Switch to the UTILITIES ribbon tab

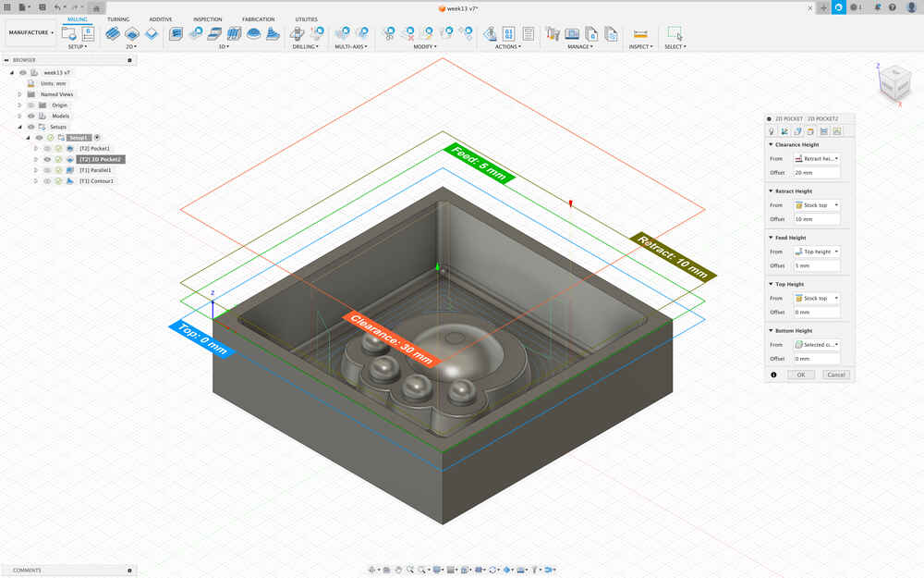(x=307, y=19)
